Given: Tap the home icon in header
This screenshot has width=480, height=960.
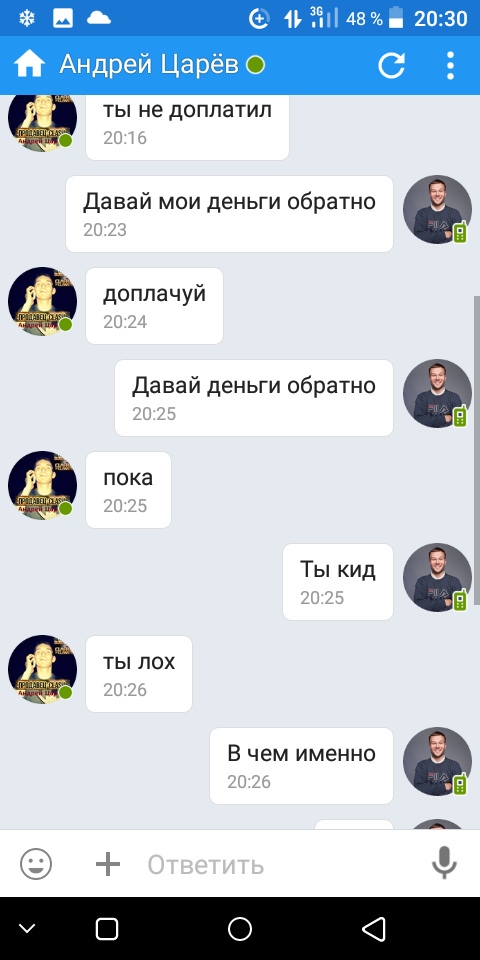Looking at the screenshot, I should (29, 65).
